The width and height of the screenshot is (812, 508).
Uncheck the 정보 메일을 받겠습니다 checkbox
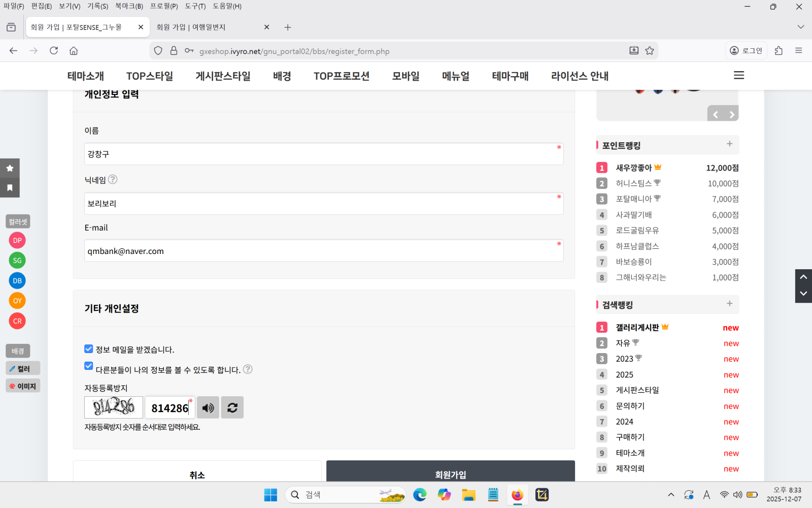click(x=89, y=349)
